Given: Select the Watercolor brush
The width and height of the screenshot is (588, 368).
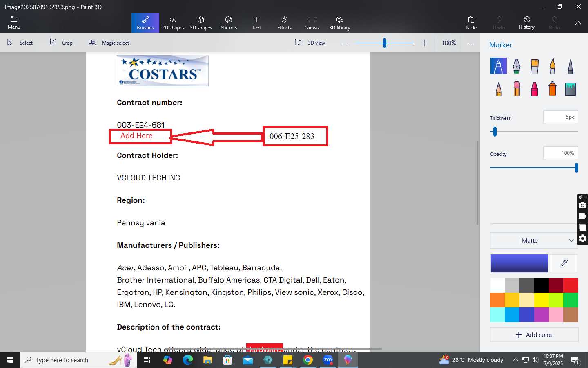Looking at the screenshot, I should tap(552, 66).
